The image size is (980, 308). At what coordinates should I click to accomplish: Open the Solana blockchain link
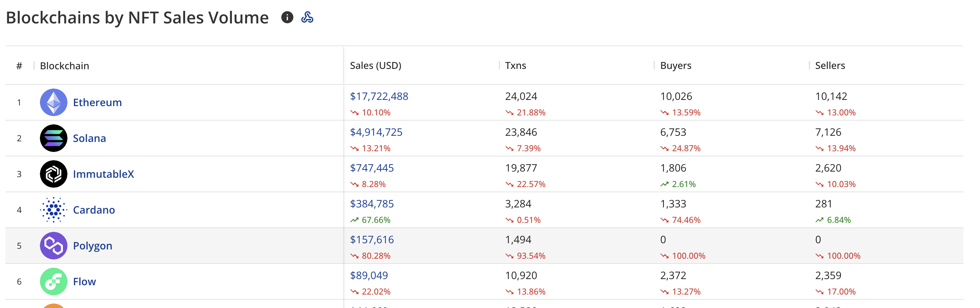(x=89, y=138)
